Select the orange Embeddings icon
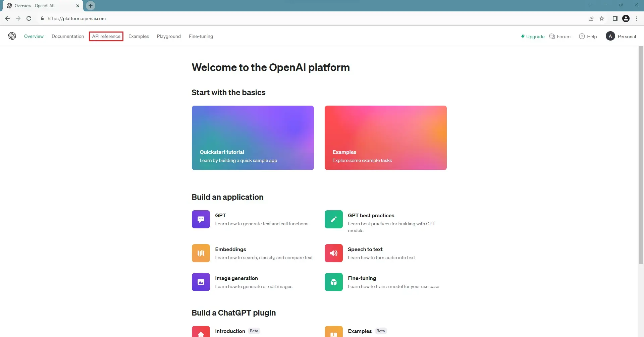The image size is (644, 337). click(x=201, y=253)
